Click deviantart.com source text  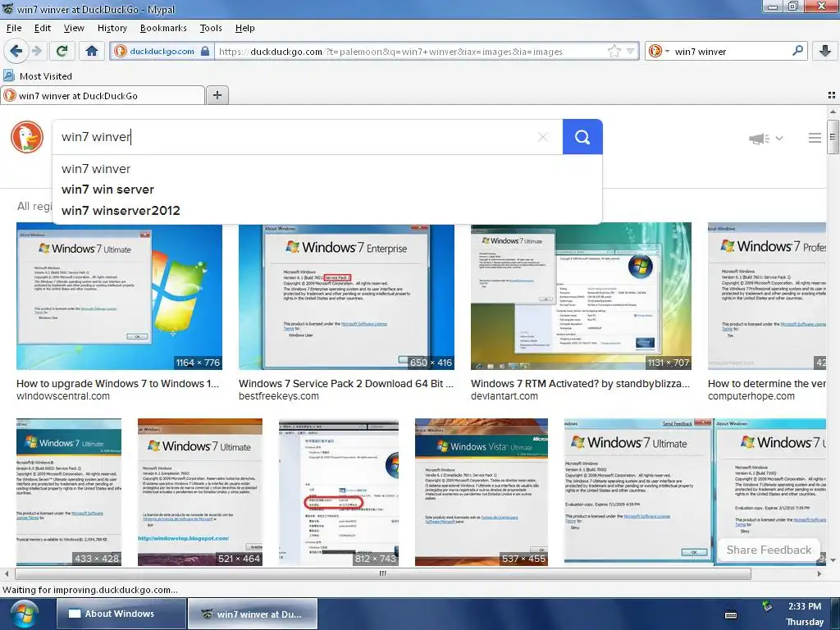point(504,396)
